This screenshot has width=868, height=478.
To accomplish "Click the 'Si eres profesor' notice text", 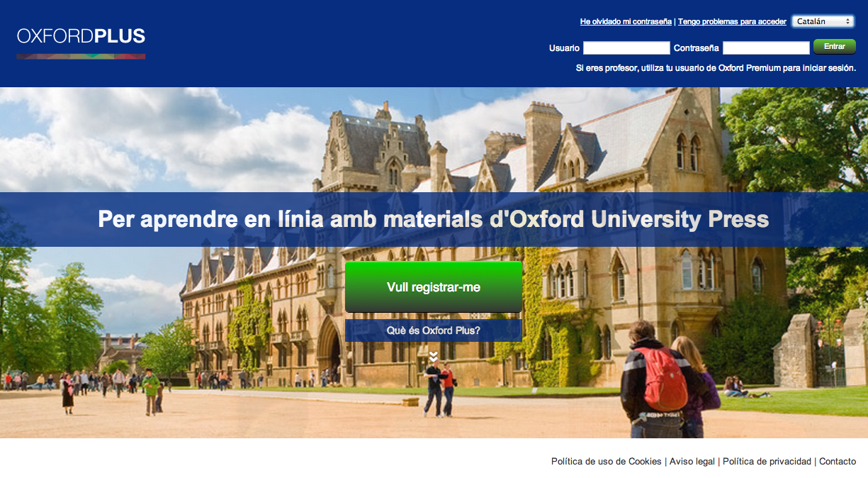I will pyautogui.click(x=716, y=69).
